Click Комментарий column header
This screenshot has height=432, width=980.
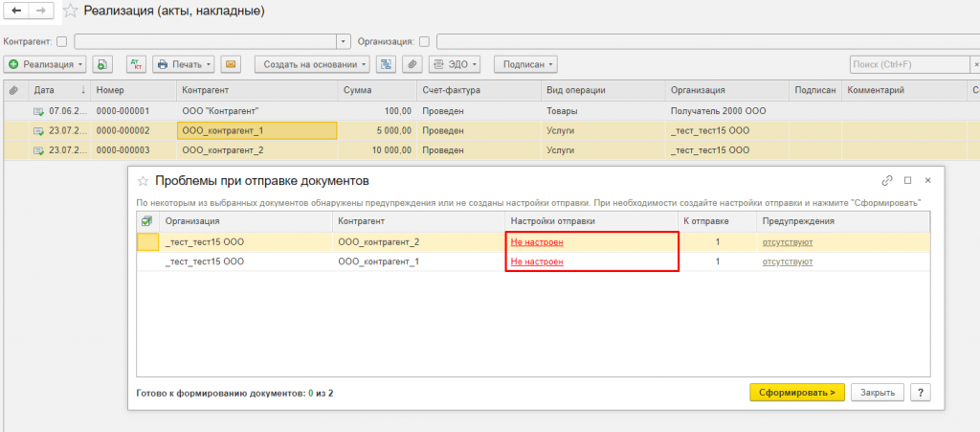pos(903,90)
